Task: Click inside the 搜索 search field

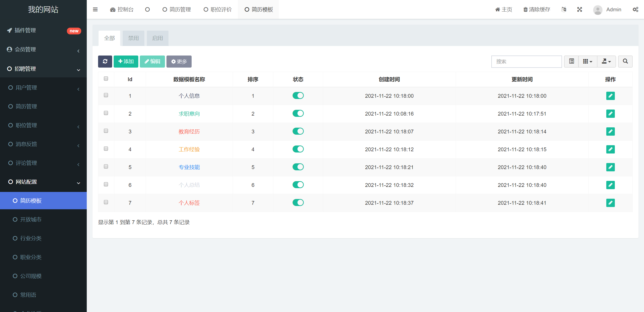Action: [527, 62]
